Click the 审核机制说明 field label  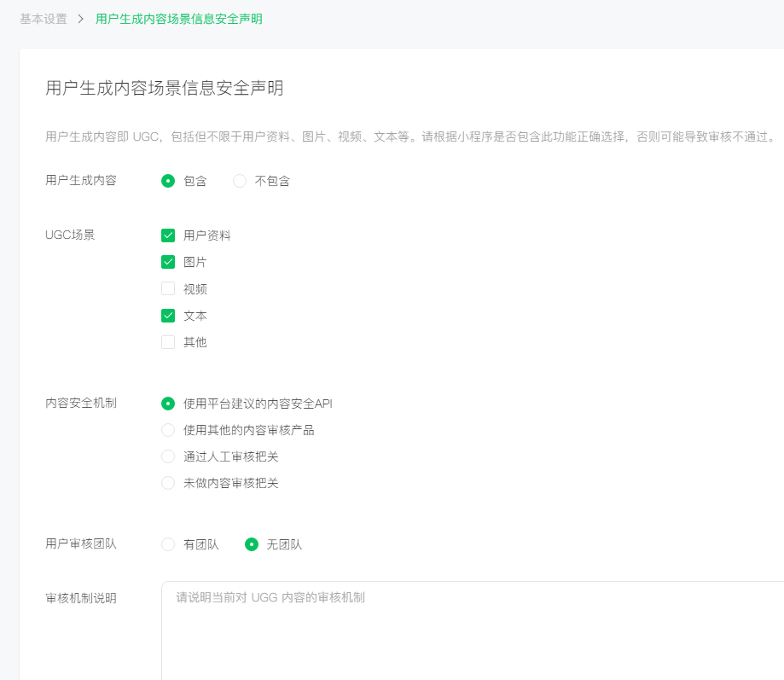click(x=80, y=598)
